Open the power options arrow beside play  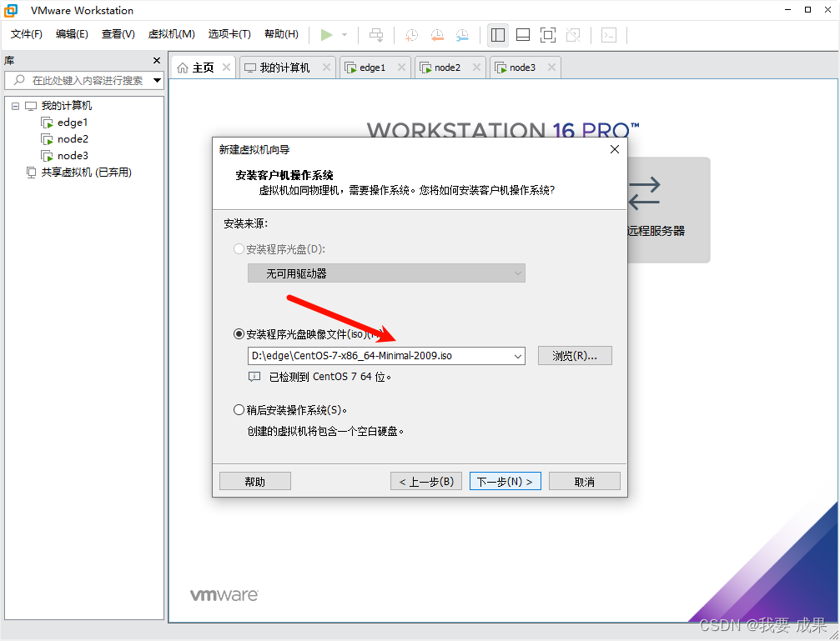pos(343,35)
